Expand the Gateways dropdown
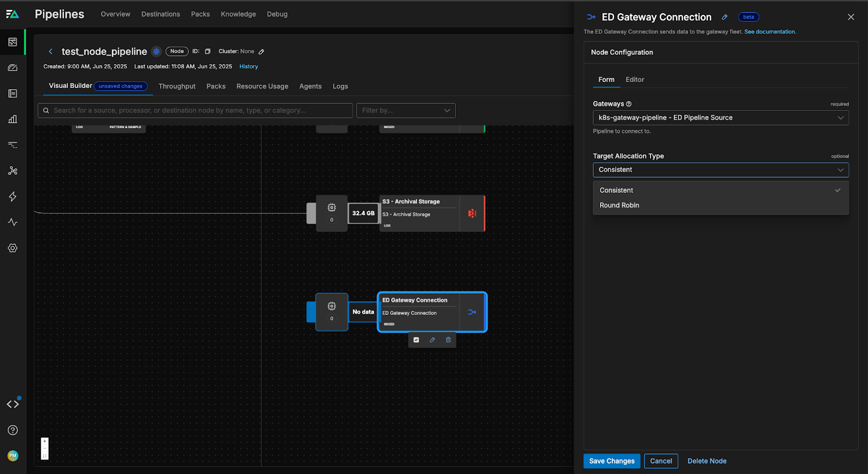Screen dimensions: 868x474 720,118
